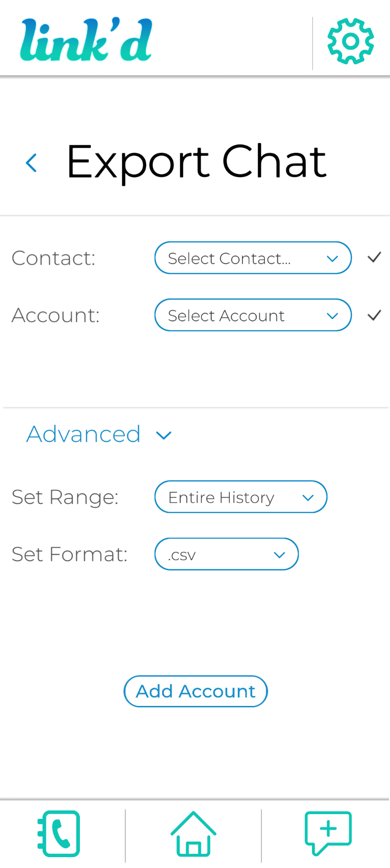Image resolution: width=390 pixels, height=868 pixels.
Task: Click the checkmark beside Account dropdown
Action: 374,315
